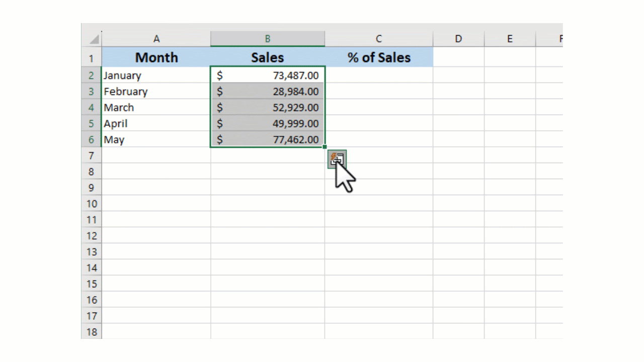The width and height of the screenshot is (644, 362).
Task: Select row 5 header
Action: click(x=91, y=124)
